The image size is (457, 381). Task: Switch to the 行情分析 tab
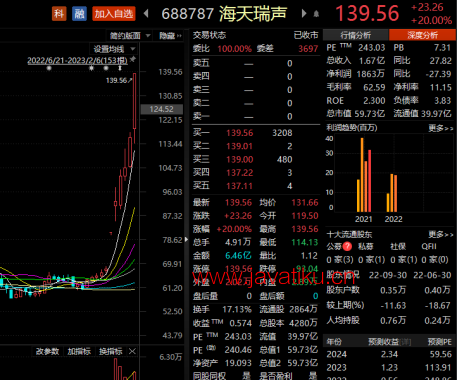point(355,35)
